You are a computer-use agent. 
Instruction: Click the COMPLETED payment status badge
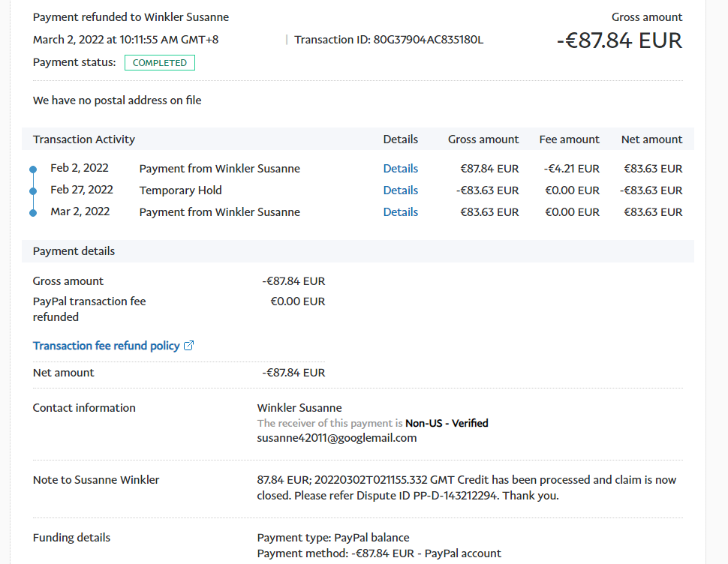tap(159, 63)
